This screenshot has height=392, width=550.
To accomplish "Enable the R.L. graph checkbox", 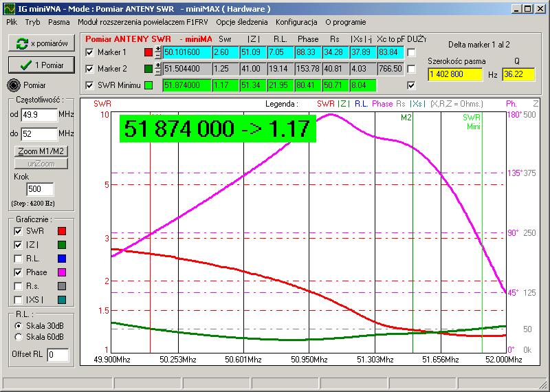I will point(19,259).
